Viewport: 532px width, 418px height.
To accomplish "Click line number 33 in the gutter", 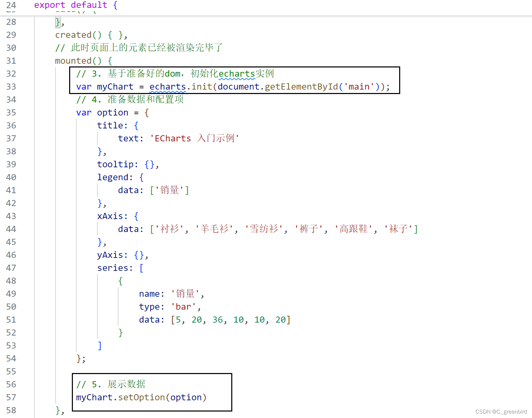I will [11, 87].
